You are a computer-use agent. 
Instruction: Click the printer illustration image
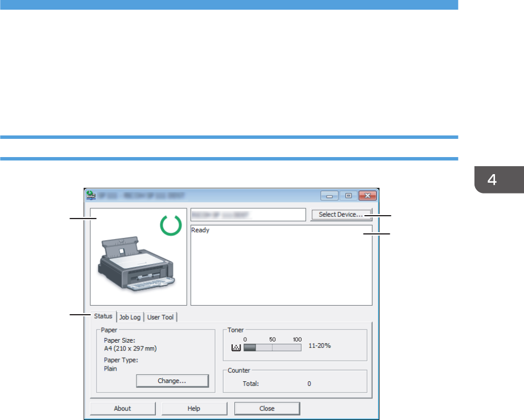[136, 263]
